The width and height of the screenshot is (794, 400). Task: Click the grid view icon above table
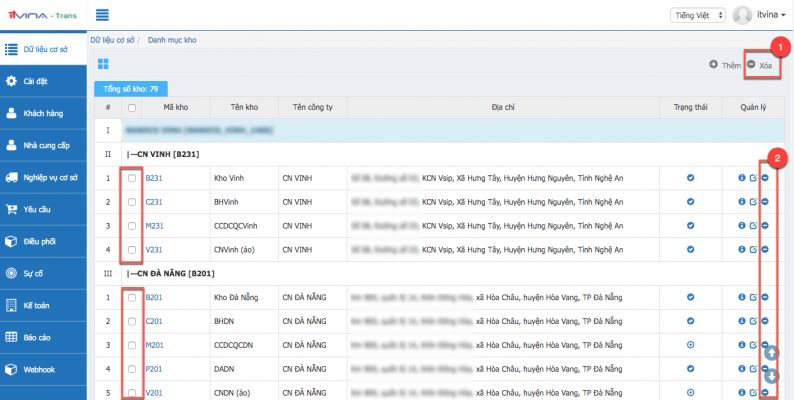[x=102, y=64]
